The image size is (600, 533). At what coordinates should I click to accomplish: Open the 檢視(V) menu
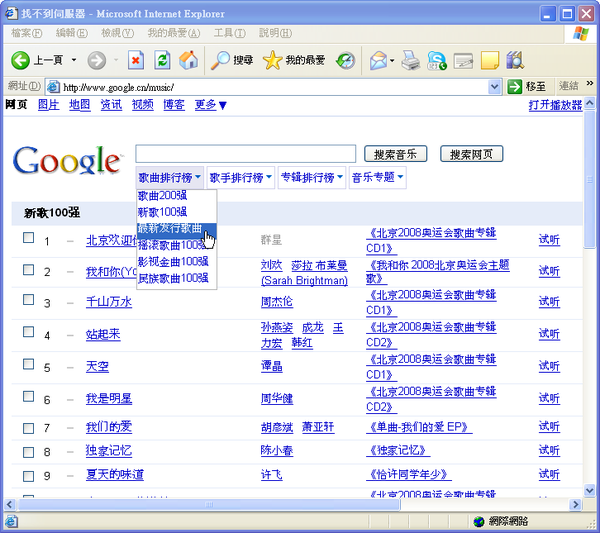(117, 33)
